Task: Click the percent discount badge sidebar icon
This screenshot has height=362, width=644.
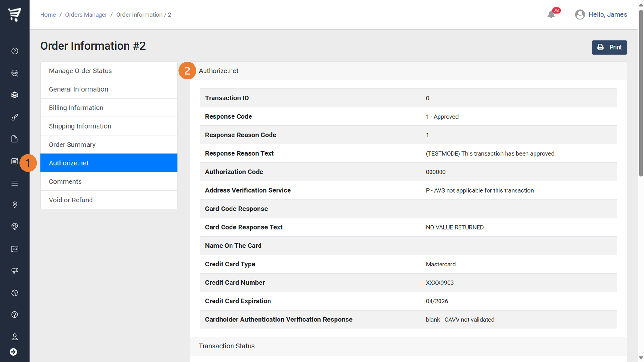Action: [14, 293]
